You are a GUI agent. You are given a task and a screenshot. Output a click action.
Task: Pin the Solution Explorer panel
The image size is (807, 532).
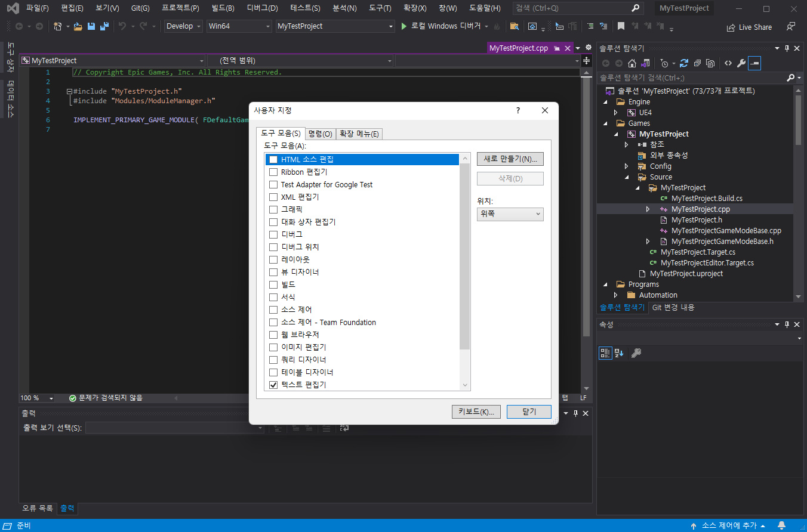[787, 48]
